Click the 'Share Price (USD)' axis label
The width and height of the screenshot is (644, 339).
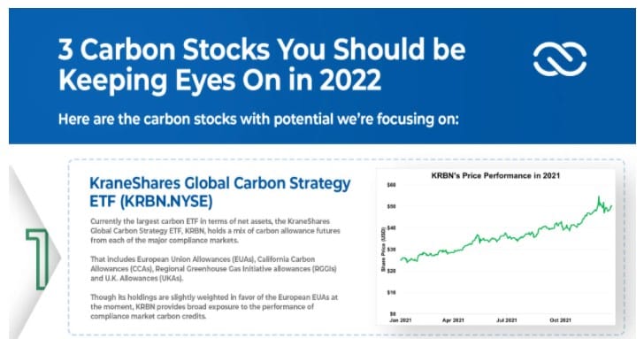tap(383, 249)
